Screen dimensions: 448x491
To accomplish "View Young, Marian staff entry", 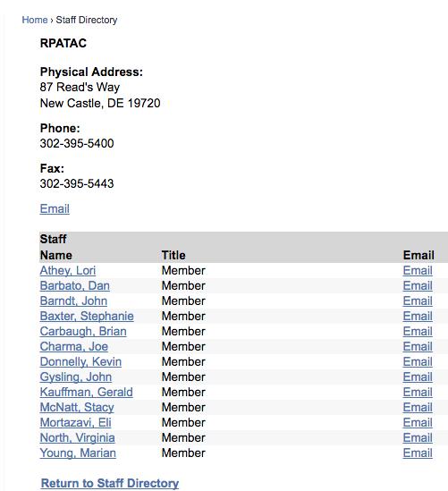I will tap(78, 453).
